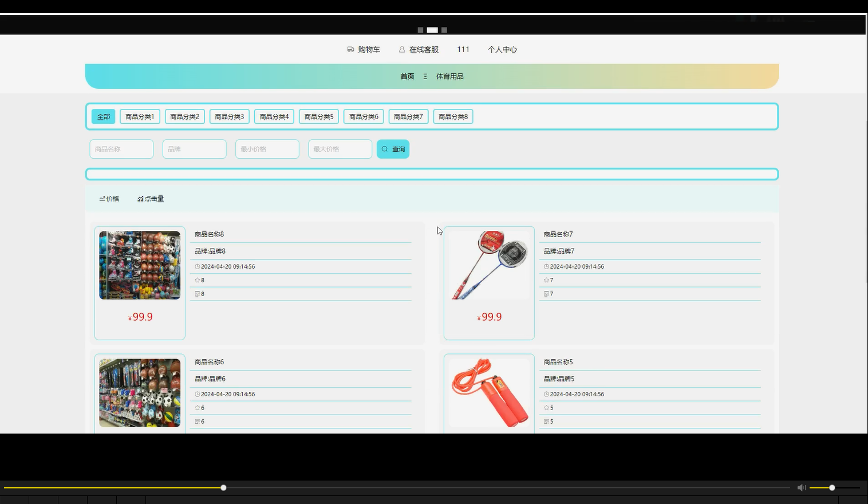Click the star icon on the 商品名称7 card
868x504 pixels.
tap(546, 280)
